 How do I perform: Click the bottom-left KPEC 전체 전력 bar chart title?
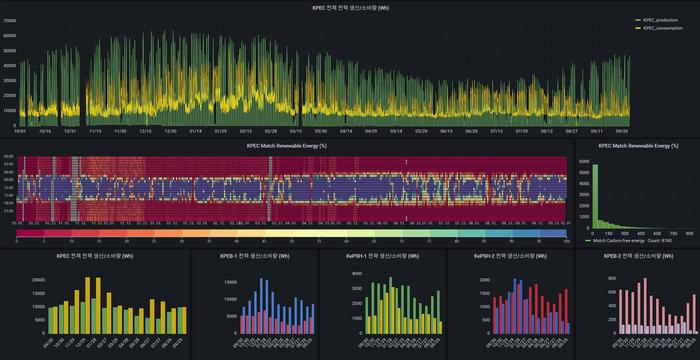tap(95, 256)
